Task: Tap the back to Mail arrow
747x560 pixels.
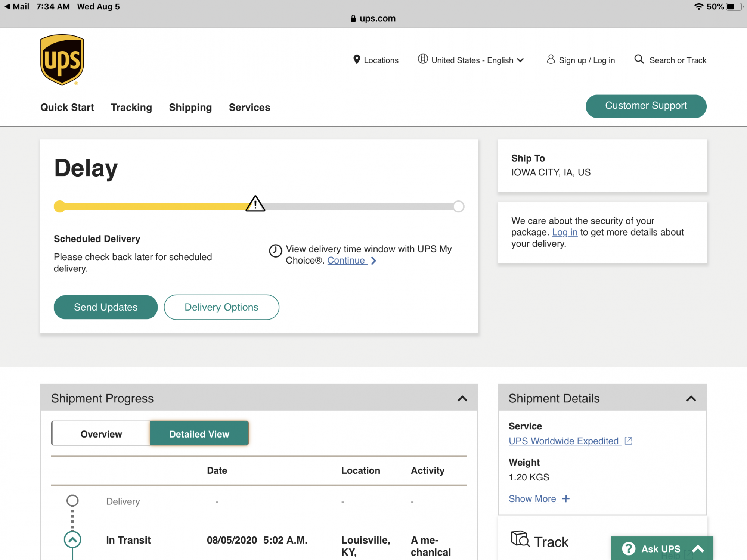Action: coord(7,6)
